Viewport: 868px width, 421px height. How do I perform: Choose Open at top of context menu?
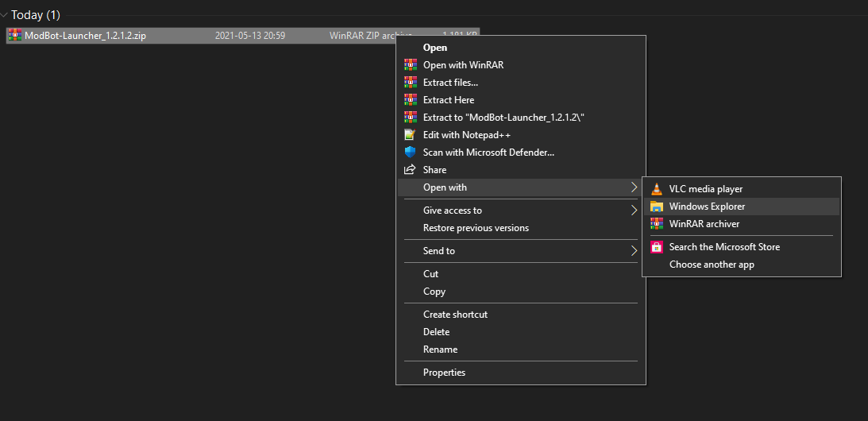[521, 48]
